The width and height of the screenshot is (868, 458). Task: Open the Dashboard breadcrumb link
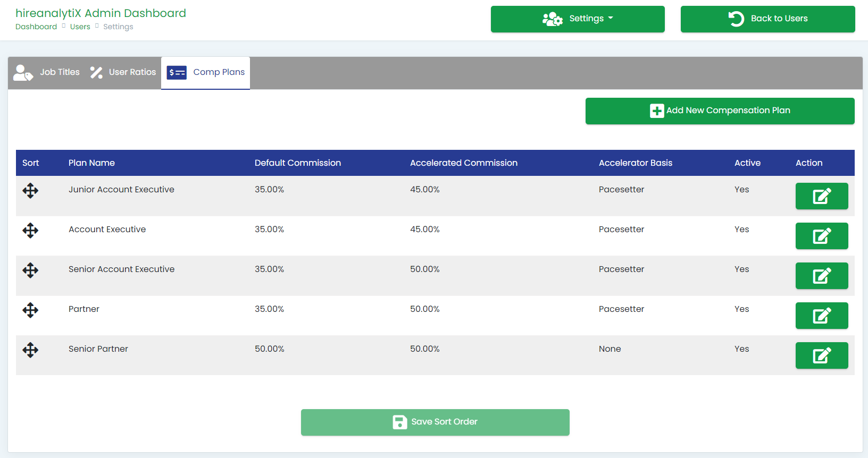[x=36, y=27]
